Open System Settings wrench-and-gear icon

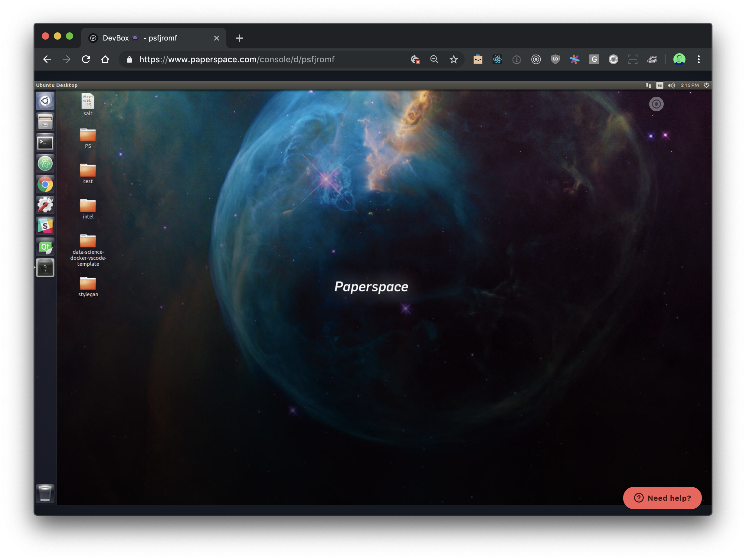(45, 205)
